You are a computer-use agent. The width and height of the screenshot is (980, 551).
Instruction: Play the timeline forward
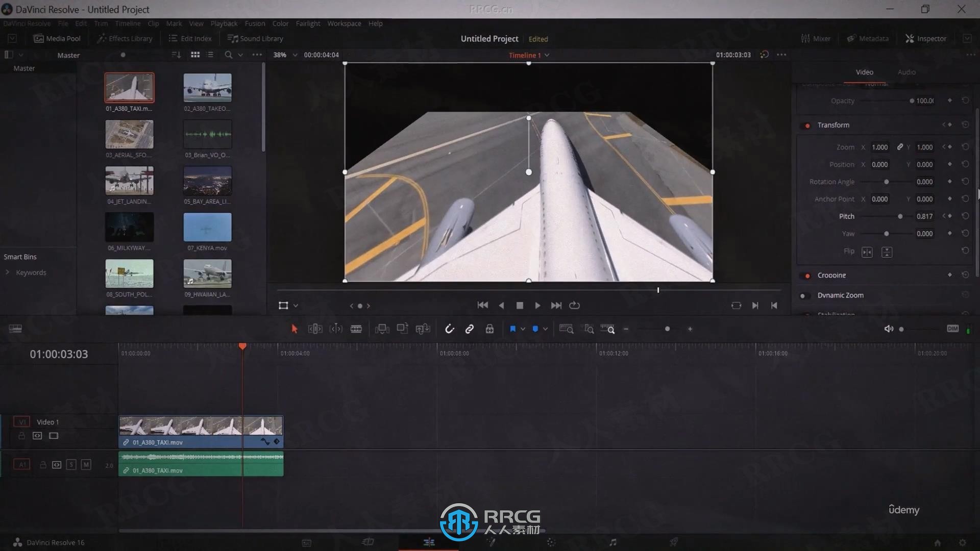pos(537,305)
